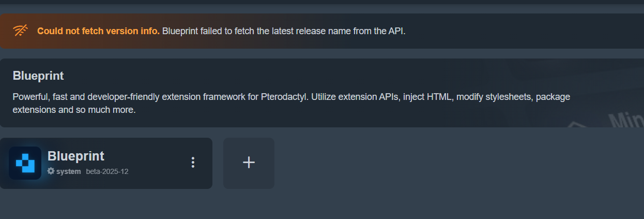Click the "system" tag text

pyautogui.click(x=69, y=171)
